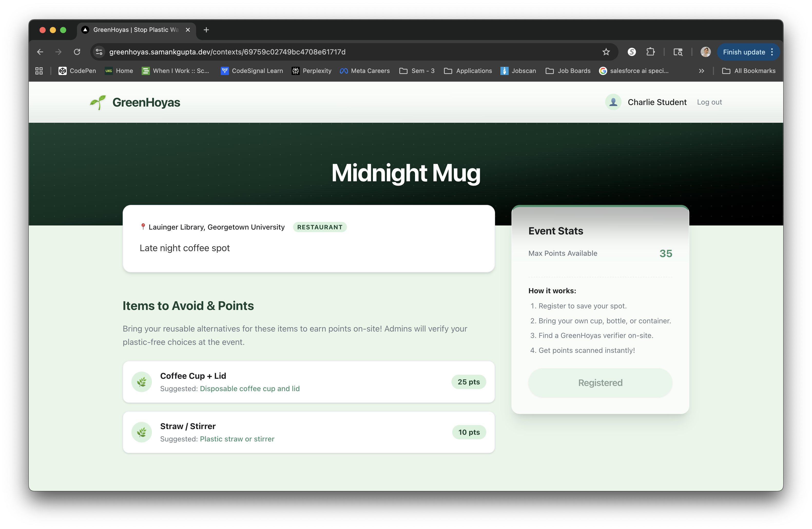Open the site information icon in the address bar

pyautogui.click(x=99, y=52)
